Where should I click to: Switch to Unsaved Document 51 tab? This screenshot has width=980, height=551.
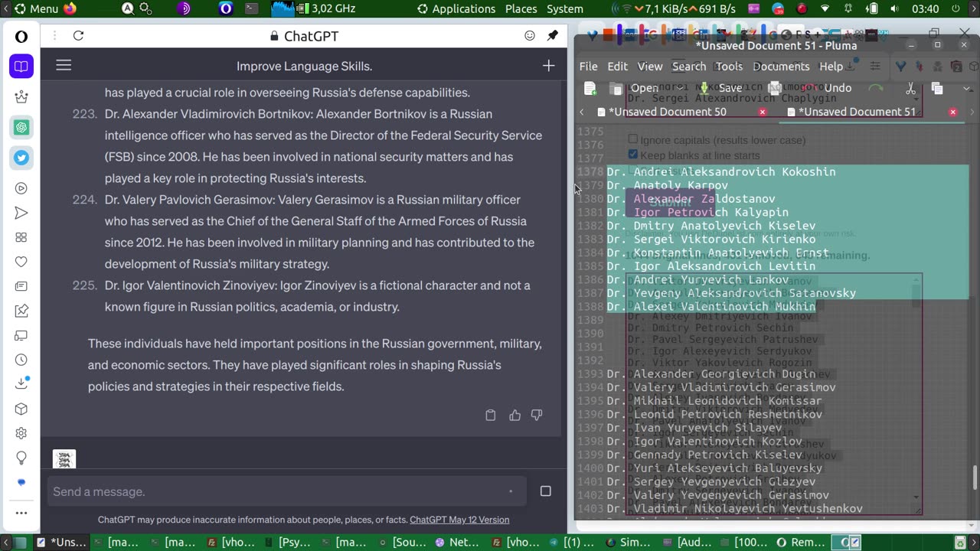[857, 112]
